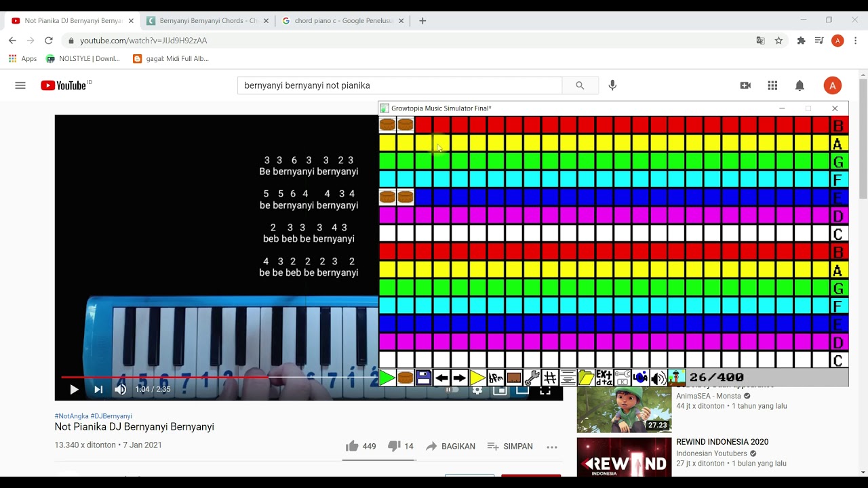Viewport: 868px width, 488px height.
Task: Dislike the video with 14 dislikes
Action: [x=400, y=446]
